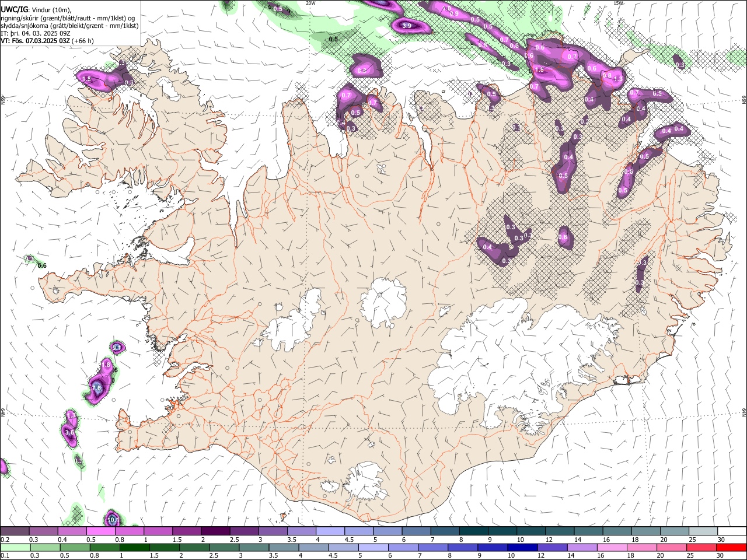Select upper scale magenta swatch between 0.5 and 0.8
Viewport: 747px width, 560px height.
coord(100,531)
